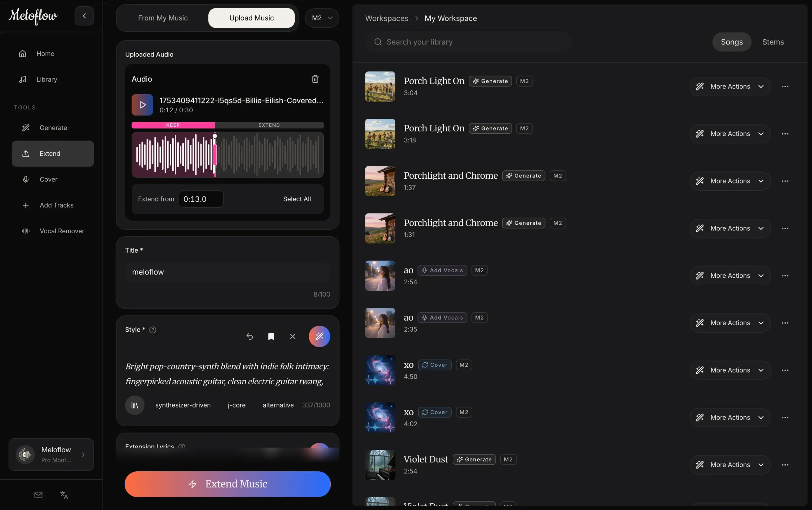Delete the uploaded audio with trash icon
This screenshot has width=812, height=510.
pos(315,79)
